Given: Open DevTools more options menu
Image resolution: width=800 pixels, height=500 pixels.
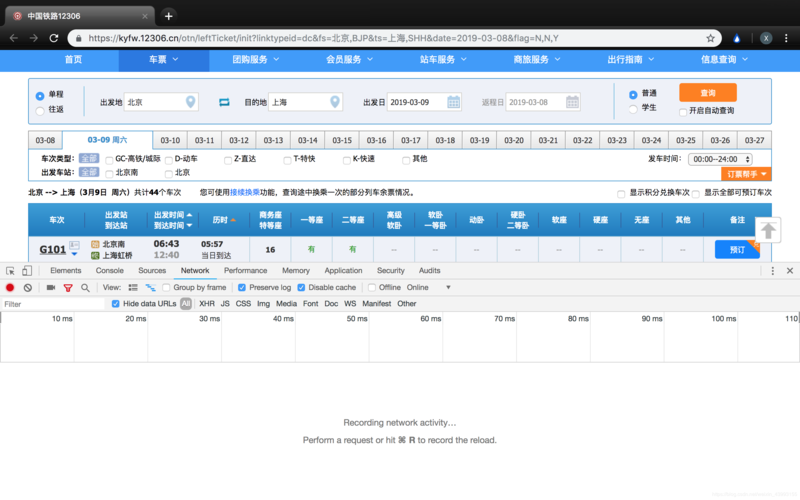Looking at the screenshot, I should [772, 271].
